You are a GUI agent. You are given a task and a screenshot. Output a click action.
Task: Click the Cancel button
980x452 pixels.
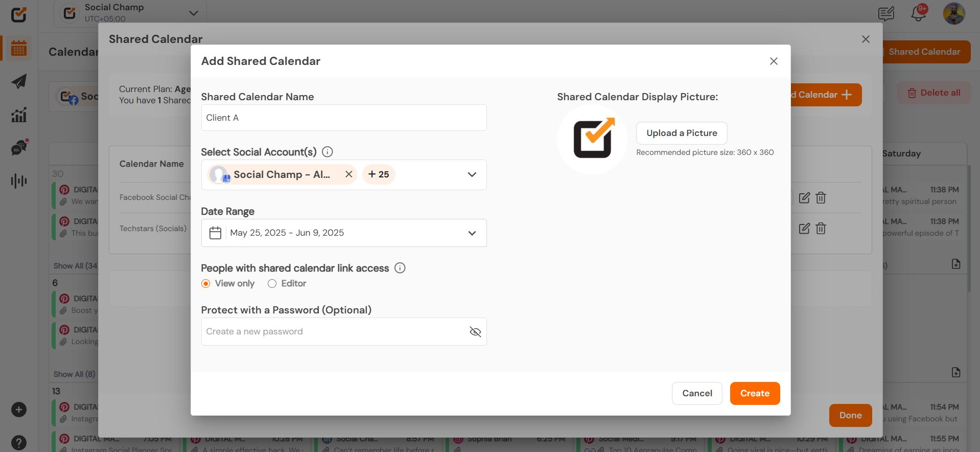click(x=697, y=393)
